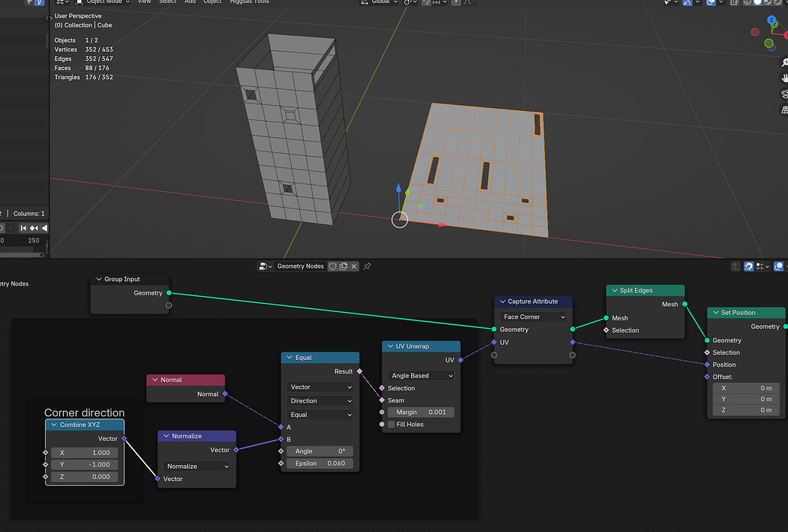
Task: Open the Angle Based method dropdown
Action: click(x=421, y=376)
